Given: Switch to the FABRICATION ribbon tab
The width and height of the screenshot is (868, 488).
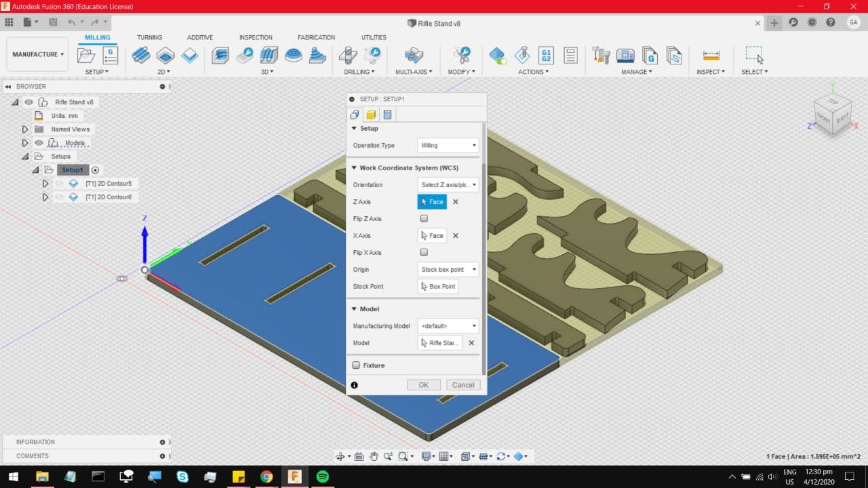Looking at the screenshot, I should 316,37.
